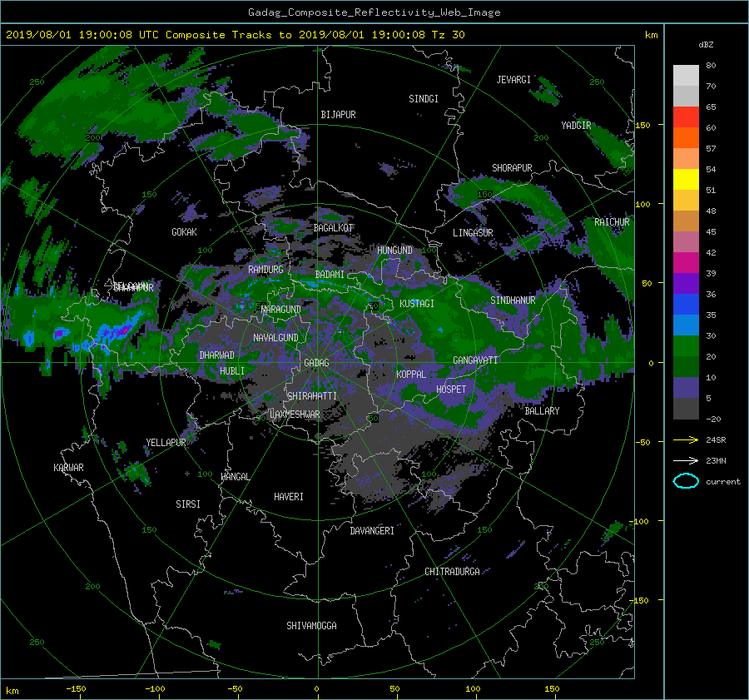The width and height of the screenshot is (749, 700).
Task: Select the magenta 39 dBZ color swatch
Action: click(x=686, y=263)
